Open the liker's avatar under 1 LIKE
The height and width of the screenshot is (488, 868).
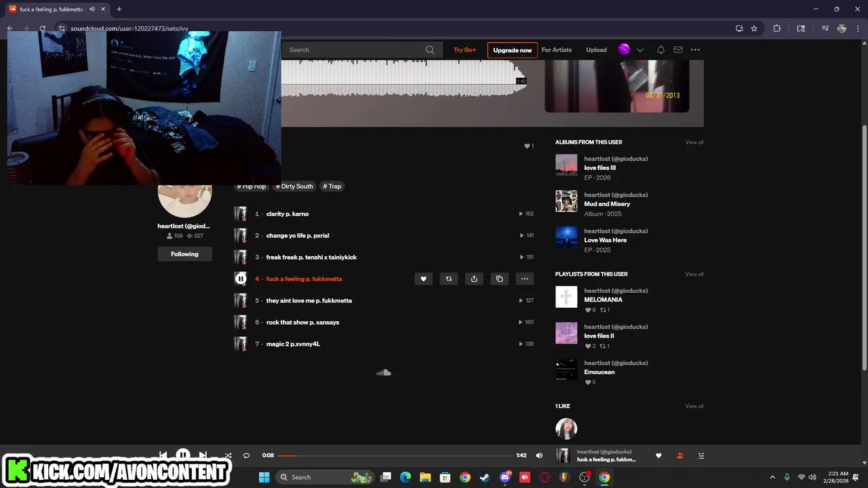566,428
